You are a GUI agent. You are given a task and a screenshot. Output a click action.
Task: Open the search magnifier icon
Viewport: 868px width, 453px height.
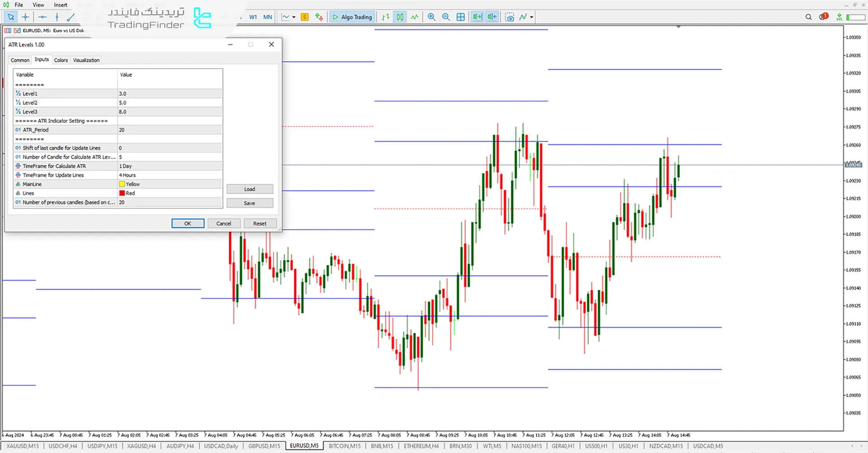[808, 17]
